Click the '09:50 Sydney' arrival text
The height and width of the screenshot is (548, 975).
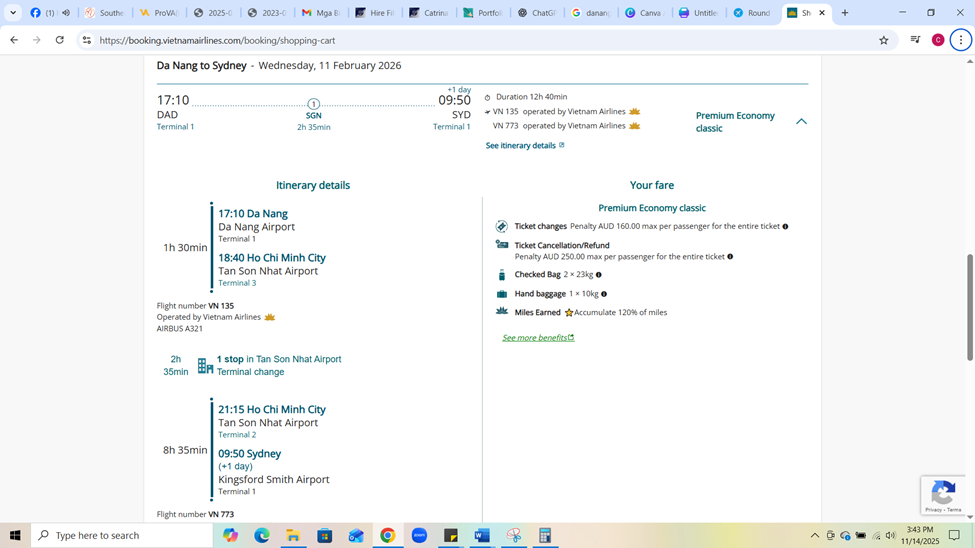[249, 454]
